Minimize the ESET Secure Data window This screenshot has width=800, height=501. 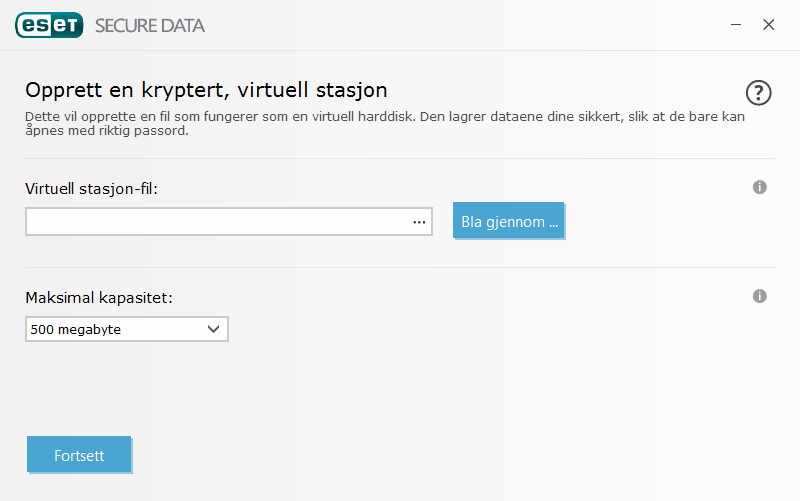click(x=736, y=24)
